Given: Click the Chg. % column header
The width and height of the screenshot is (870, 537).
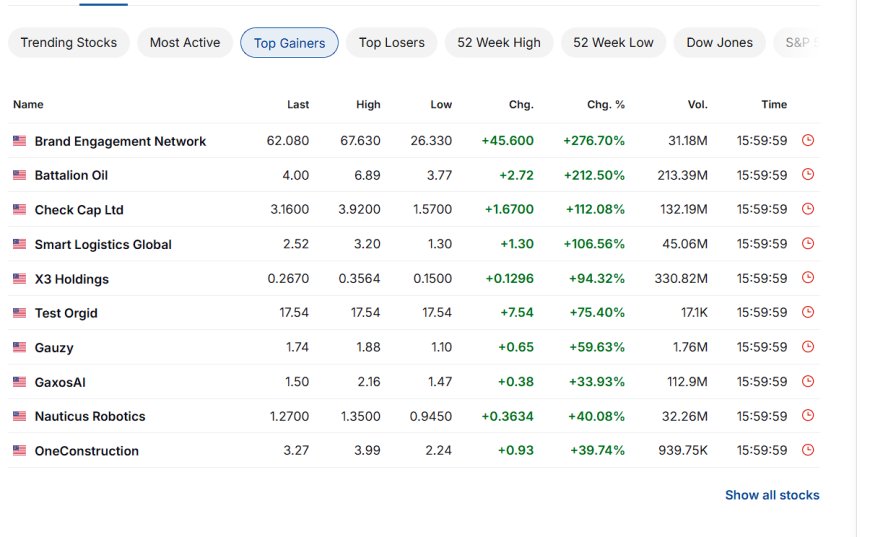Looking at the screenshot, I should pos(606,104).
